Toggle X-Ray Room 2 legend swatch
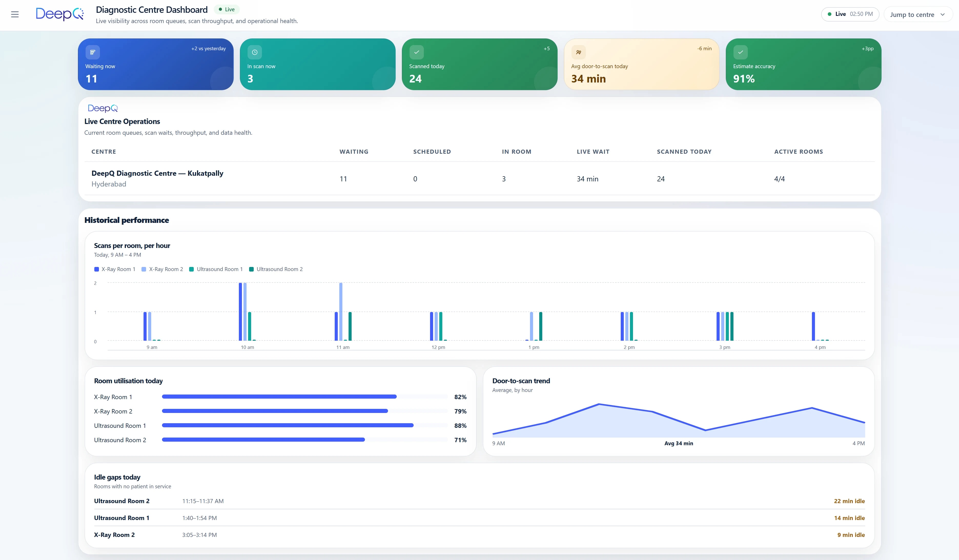 144,269
